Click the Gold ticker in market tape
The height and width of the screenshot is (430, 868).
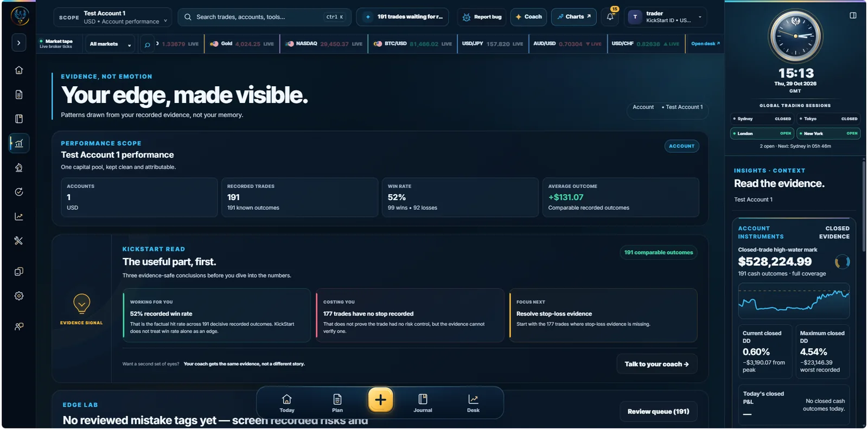pos(242,44)
